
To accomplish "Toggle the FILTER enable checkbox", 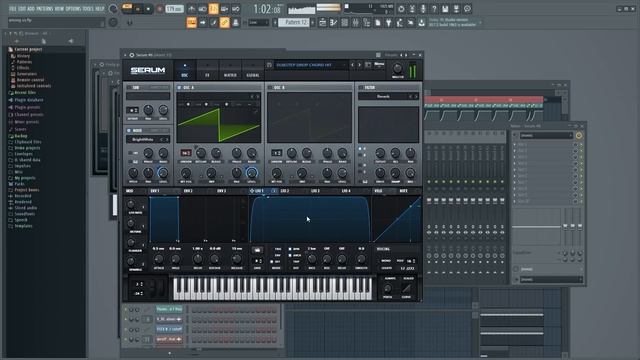I will coord(361,87).
